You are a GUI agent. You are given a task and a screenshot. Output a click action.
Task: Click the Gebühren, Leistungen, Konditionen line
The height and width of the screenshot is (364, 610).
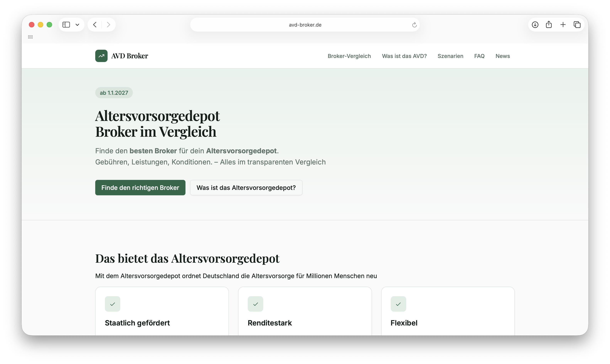point(210,162)
